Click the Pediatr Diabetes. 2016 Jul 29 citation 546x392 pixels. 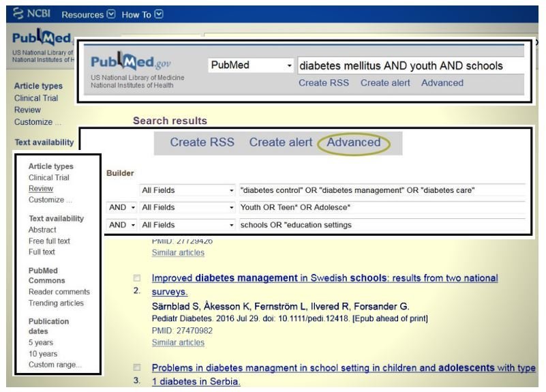pyautogui.click(x=290, y=318)
